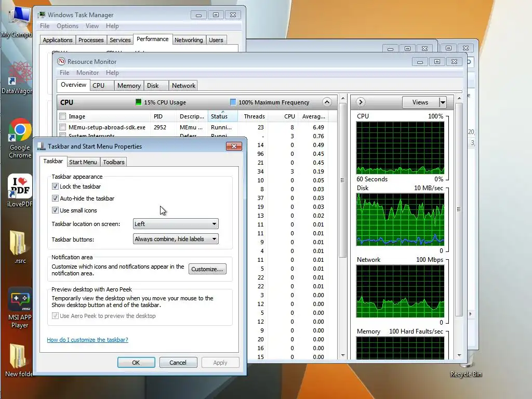This screenshot has width=532, height=399.
Task: Open the File menu in Resource Monitor
Action: click(x=64, y=73)
